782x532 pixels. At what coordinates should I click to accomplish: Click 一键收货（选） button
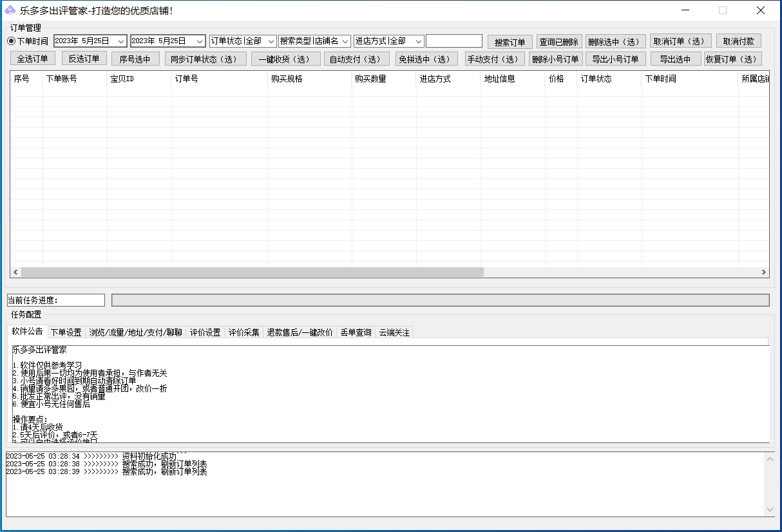(286, 59)
